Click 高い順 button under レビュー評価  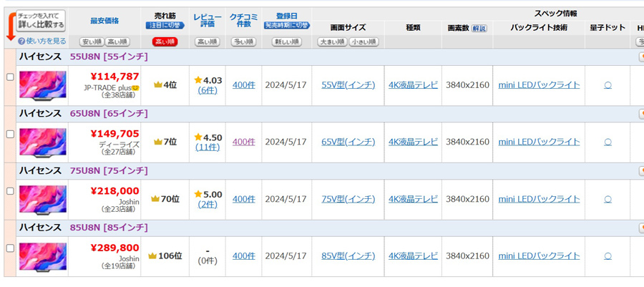[x=207, y=42]
